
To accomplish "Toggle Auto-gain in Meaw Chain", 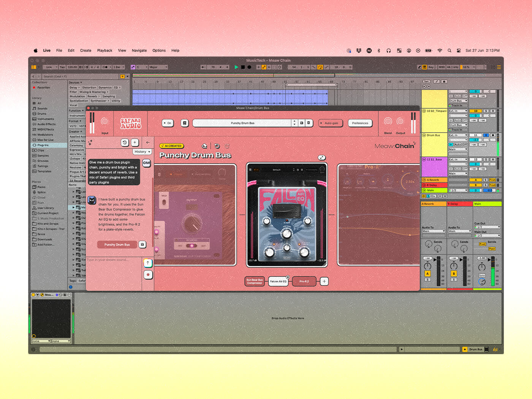I will tap(331, 123).
